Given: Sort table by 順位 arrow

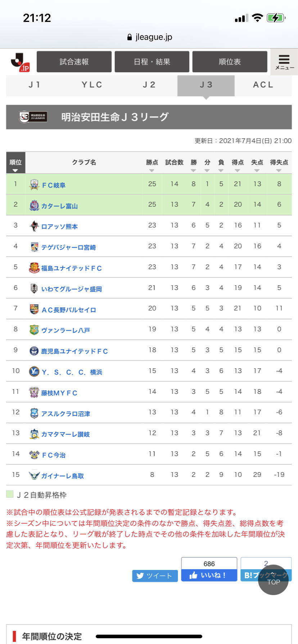Looking at the screenshot, I should pos(15,171).
